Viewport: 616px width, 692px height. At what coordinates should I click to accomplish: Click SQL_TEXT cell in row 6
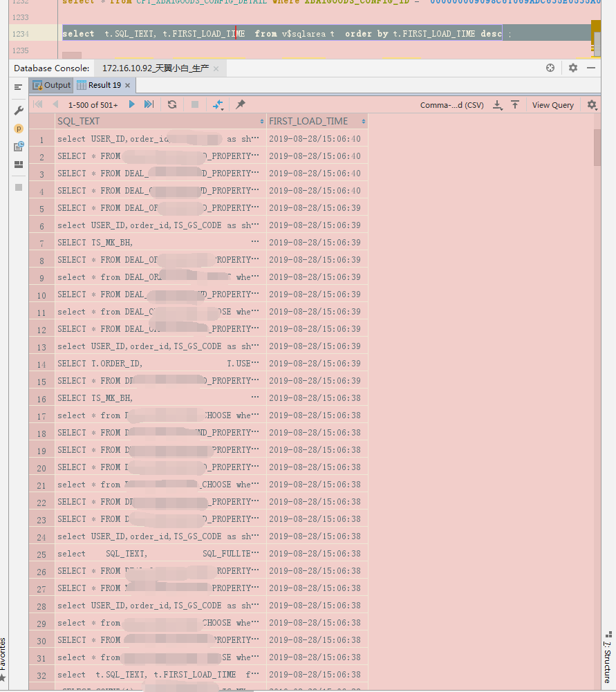click(x=160, y=225)
